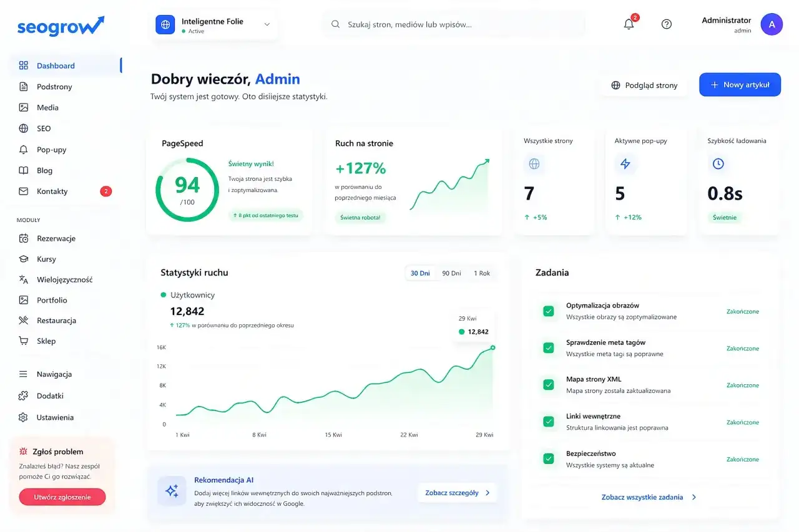Click the help question mark icon

(x=667, y=24)
